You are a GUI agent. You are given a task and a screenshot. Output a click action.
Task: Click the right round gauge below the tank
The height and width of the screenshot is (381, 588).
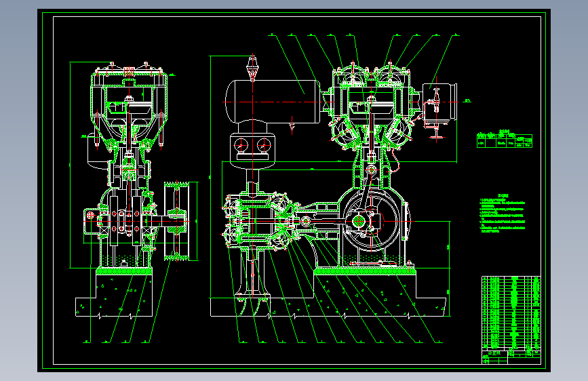(264, 144)
